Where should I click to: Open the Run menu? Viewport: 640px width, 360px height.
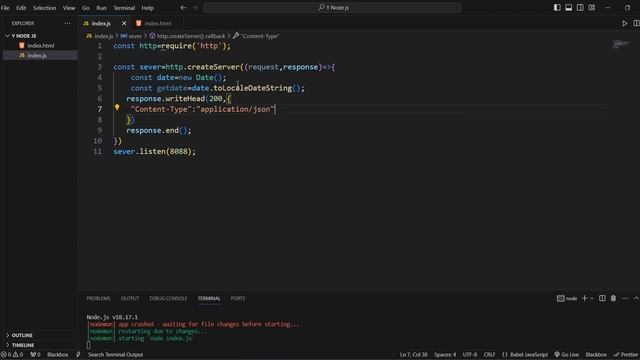[x=101, y=8]
